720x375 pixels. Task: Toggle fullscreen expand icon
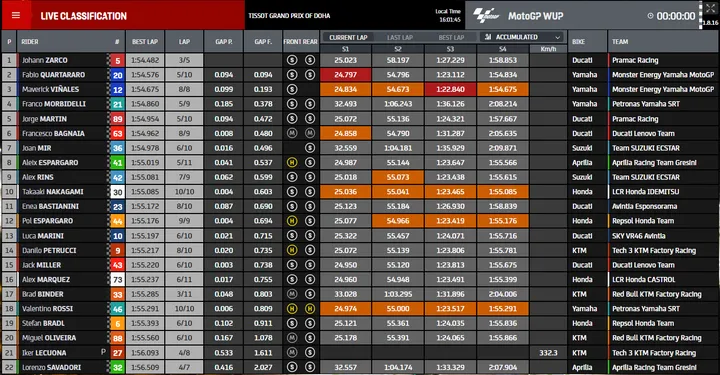[710, 9]
